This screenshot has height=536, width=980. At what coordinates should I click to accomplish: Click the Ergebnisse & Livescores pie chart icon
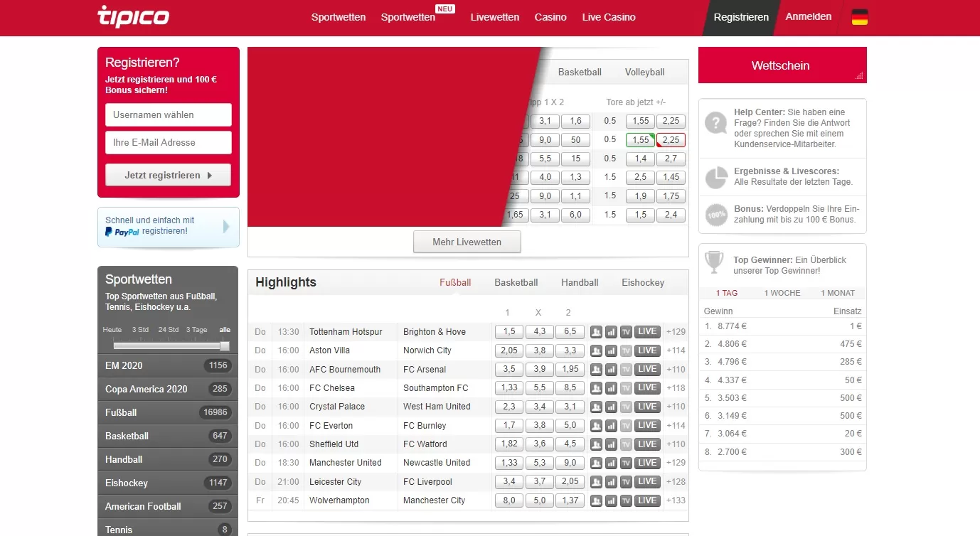[x=715, y=177]
